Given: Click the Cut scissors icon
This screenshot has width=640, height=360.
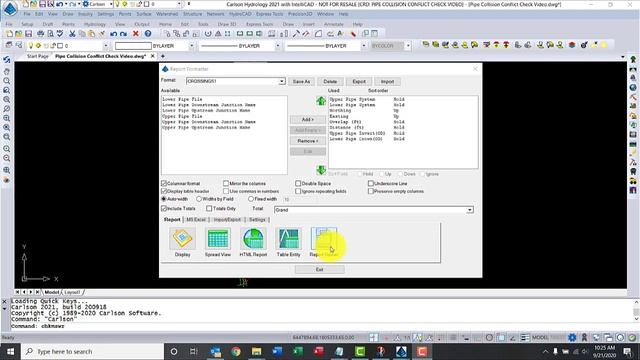Looking at the screenshot, I should click(x=72, y=34).
